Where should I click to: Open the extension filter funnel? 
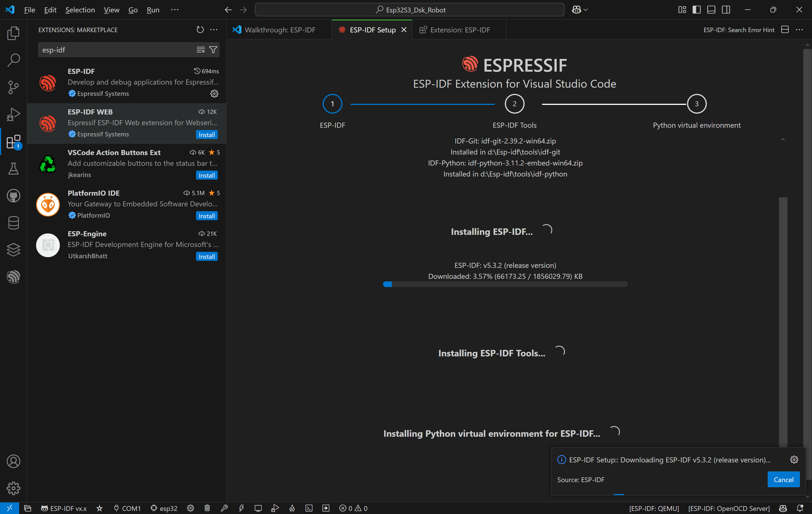tap(213, 50)
